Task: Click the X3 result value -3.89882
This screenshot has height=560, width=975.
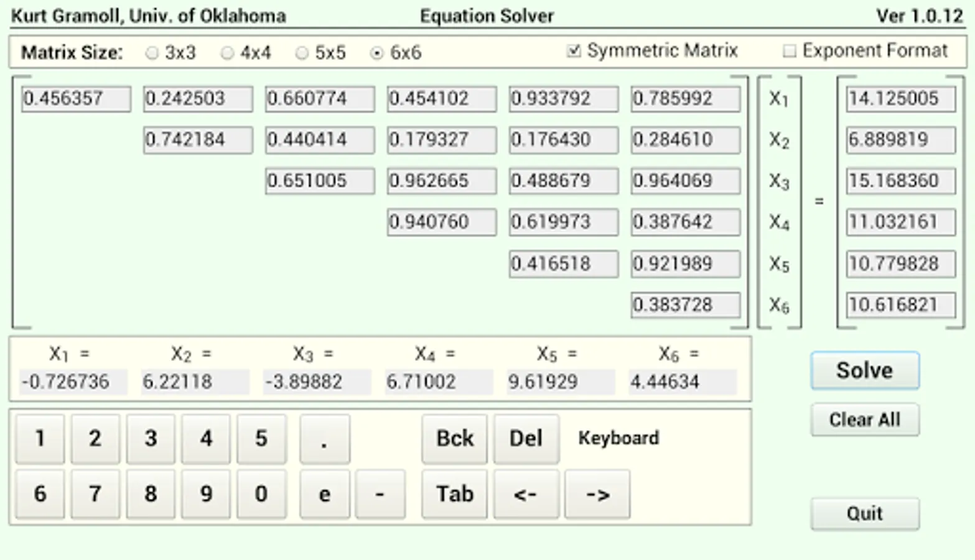Action: pyautogui.click(x=317, y=382)
